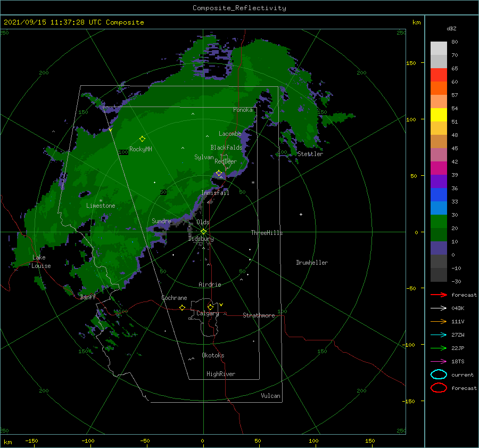Click the HighRiver label
This screenshot has height=448, width=479.
tap(221, 374)
